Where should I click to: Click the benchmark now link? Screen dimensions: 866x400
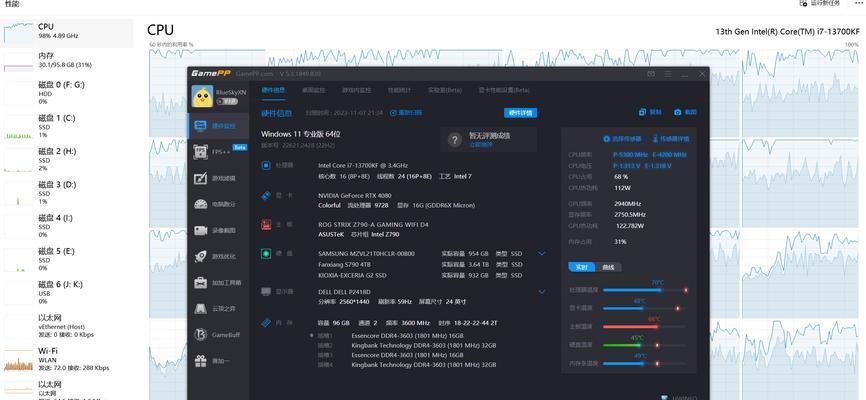click(480, 144)
